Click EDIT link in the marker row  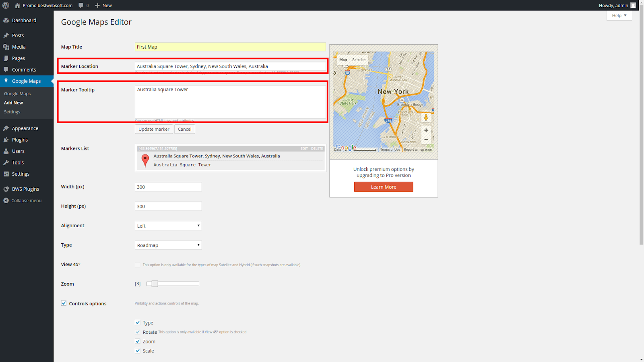tap(304, 148)
